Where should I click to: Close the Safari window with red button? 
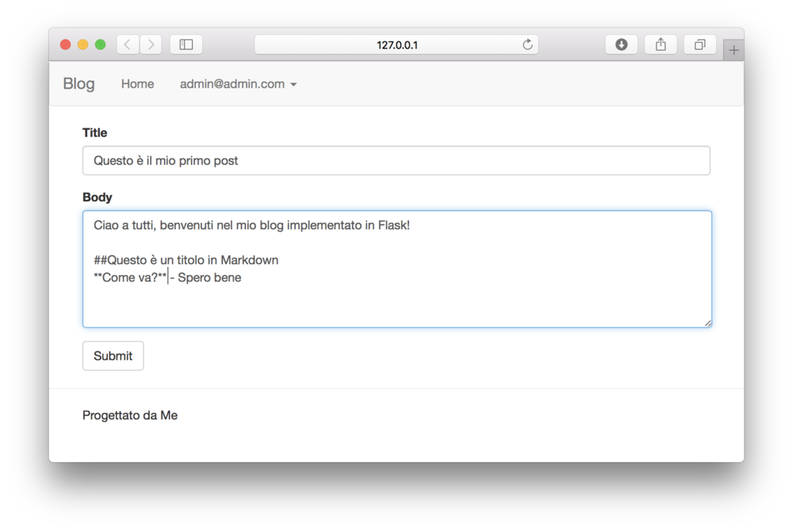[x=65, y=45]
